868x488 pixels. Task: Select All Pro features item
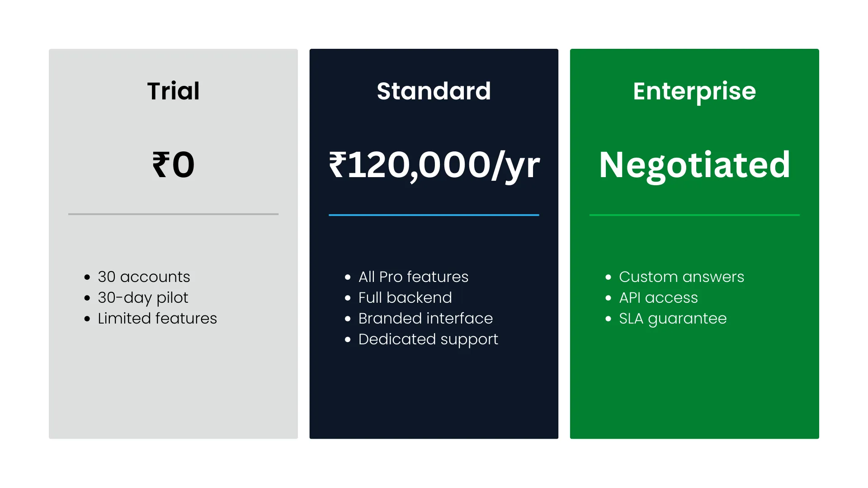(x=413, y=277)
